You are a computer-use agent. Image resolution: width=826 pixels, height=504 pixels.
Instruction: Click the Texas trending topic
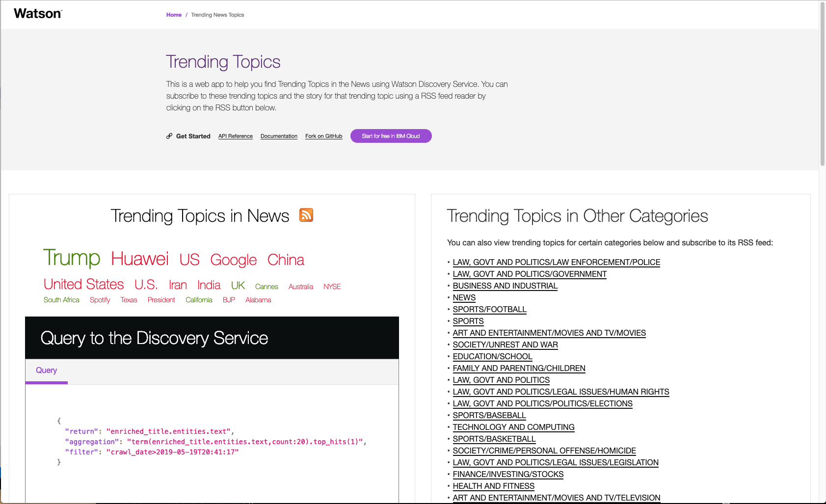coord(129,300)
